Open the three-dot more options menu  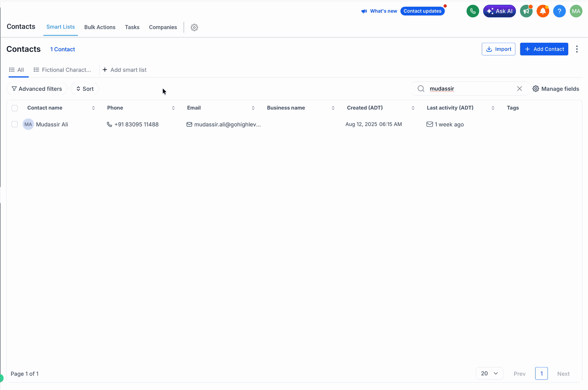click(577, 49)
